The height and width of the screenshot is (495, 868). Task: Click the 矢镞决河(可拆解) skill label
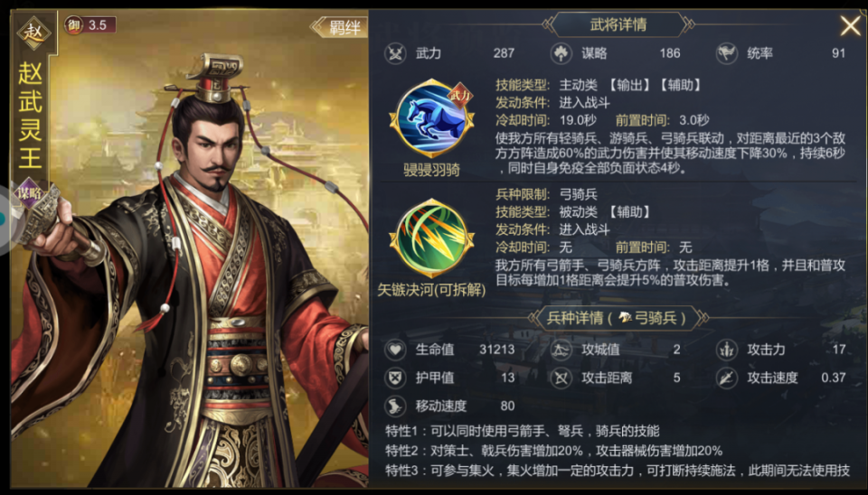431,290
